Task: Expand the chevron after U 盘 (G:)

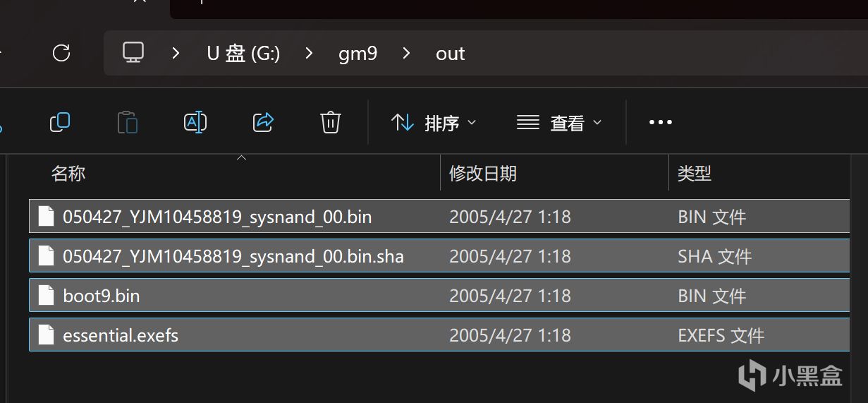Action: tap(309, 54)
